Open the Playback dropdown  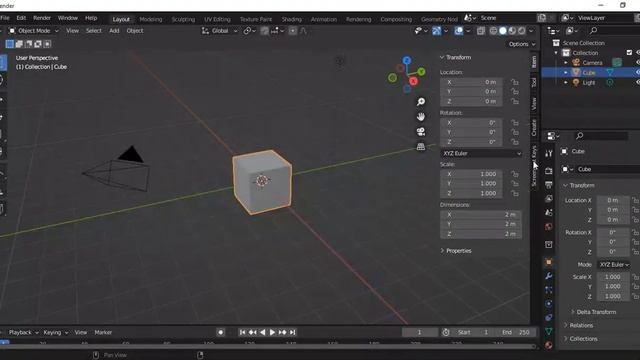point(23,332)
